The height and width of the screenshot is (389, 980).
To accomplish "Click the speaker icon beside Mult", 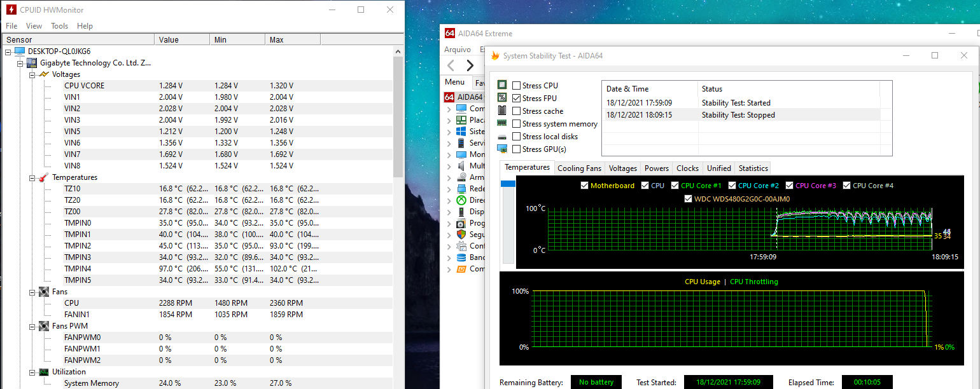I will point(461,166).
